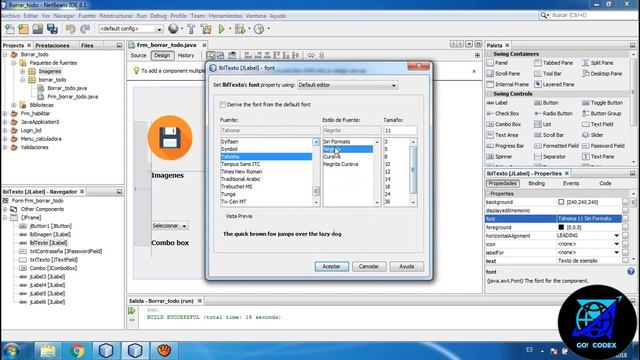Open Windows Start orb

click(11, 351)
